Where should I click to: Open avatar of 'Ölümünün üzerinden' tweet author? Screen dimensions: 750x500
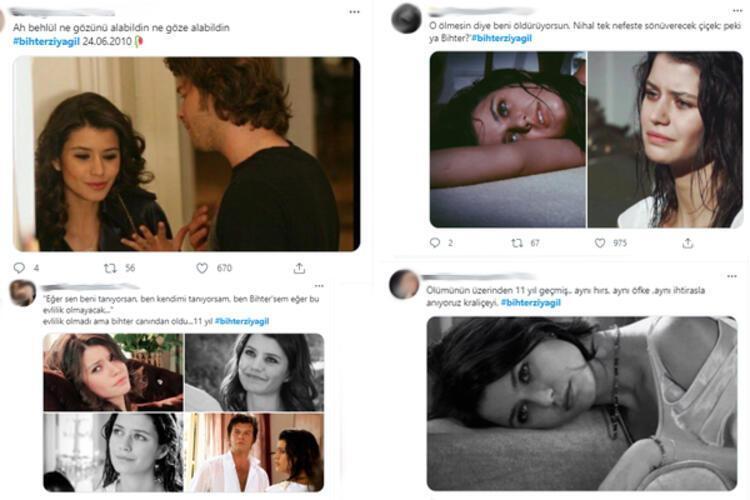click(405, 284)
